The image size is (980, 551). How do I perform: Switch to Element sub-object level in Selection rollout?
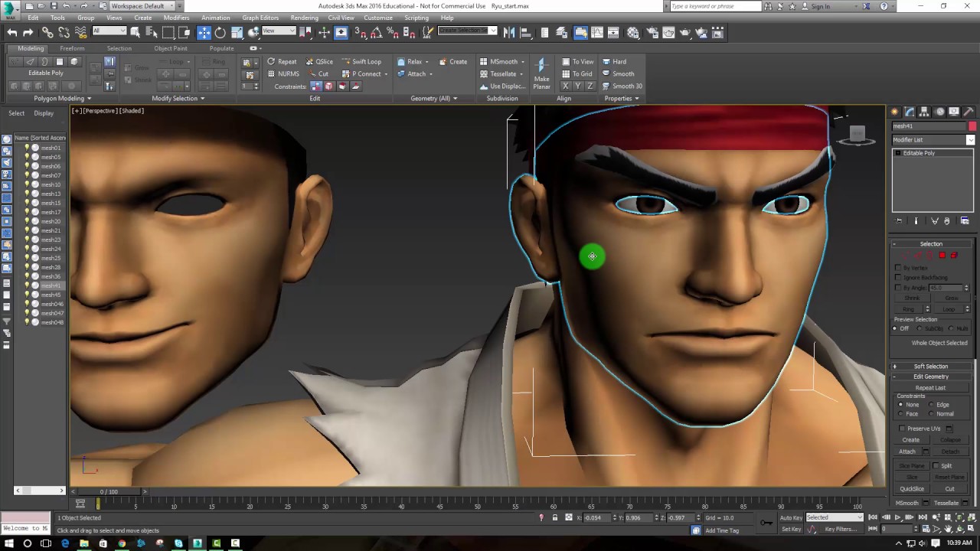click(x=954, y=256)
